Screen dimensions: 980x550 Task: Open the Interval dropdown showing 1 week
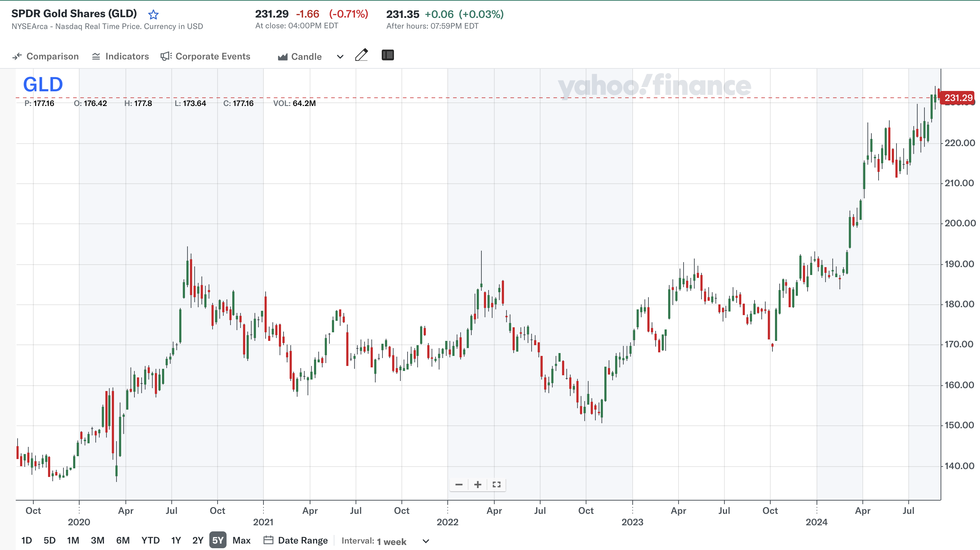tap(425, 541)
